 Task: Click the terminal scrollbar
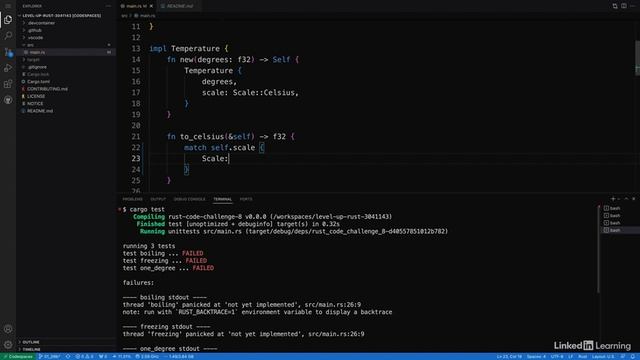599,249
